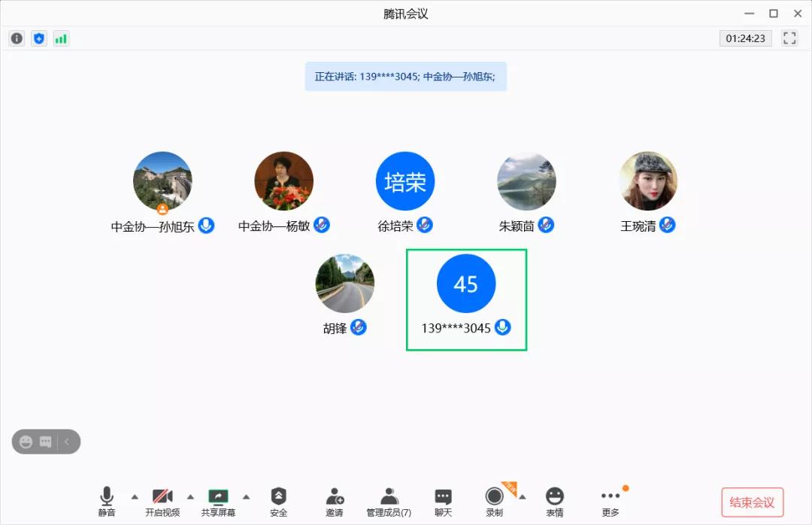Image resolution: width=812 pixels, height=525 pixels.
Task: Select the 培荣 blue avatar
Action: click(x=405, y=181)
